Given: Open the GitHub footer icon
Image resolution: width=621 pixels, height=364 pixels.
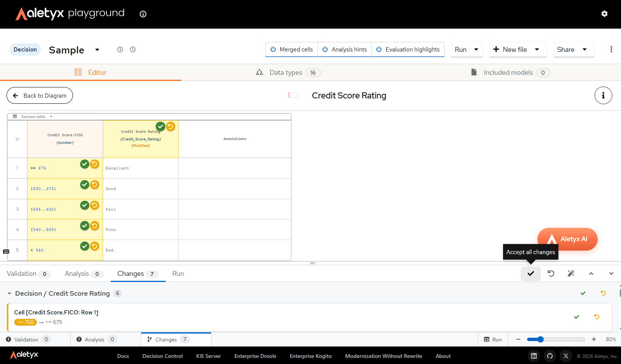Looking at the screenshot, I should click(x=550, y=356).
